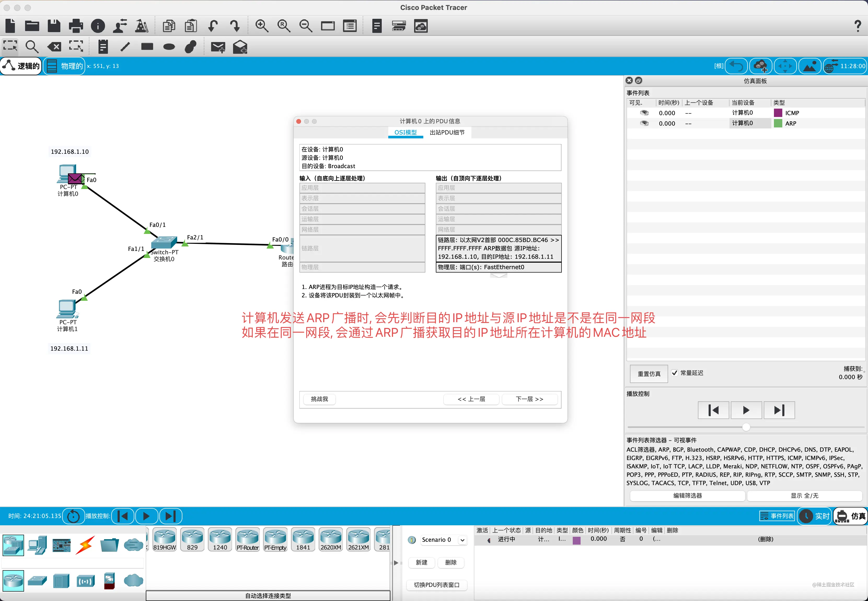Toggle visibility of the ICMP event
Viewport: 868px width, 601px height.
click(x=644, y=113)
